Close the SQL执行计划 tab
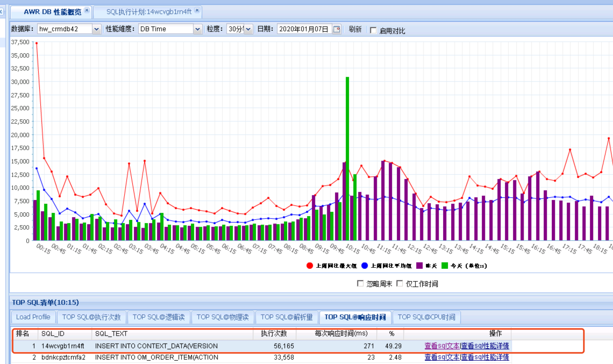The image size is (613, 364). 197,10
